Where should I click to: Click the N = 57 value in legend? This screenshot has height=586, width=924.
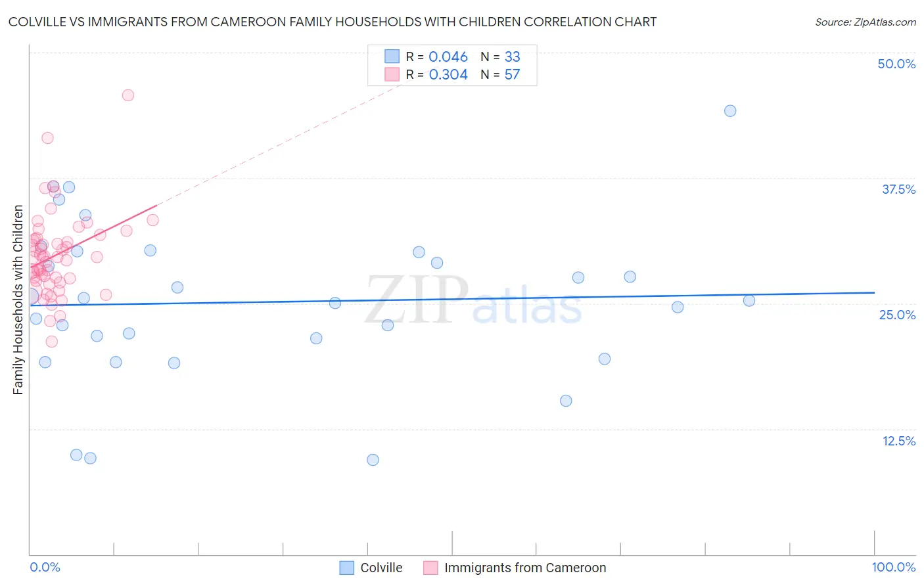[500, 74]
